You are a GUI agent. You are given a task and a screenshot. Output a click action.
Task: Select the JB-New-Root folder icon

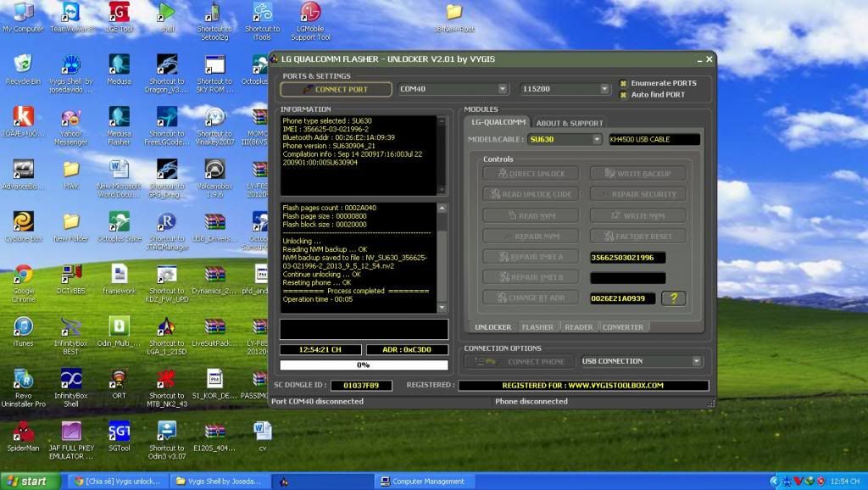click(454, 18)
